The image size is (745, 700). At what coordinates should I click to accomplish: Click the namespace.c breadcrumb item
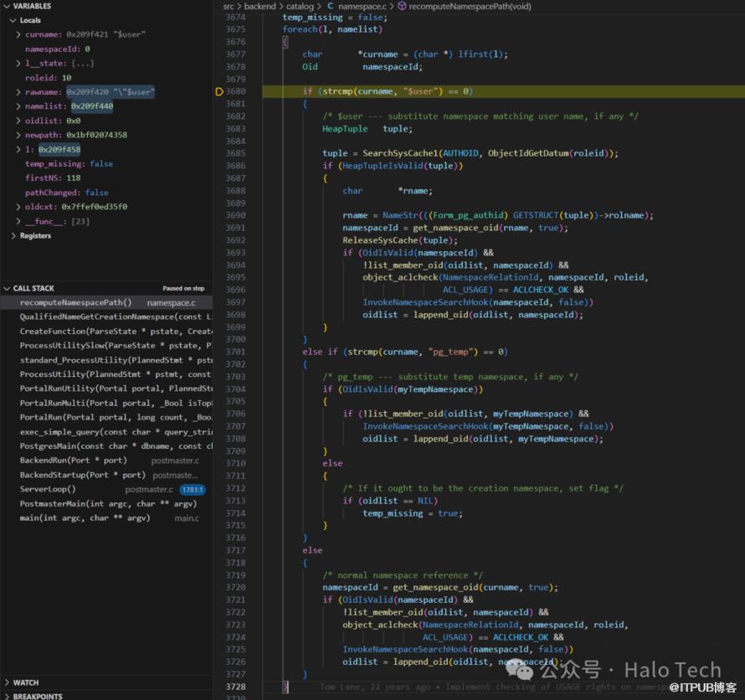(x=362, y=6)
